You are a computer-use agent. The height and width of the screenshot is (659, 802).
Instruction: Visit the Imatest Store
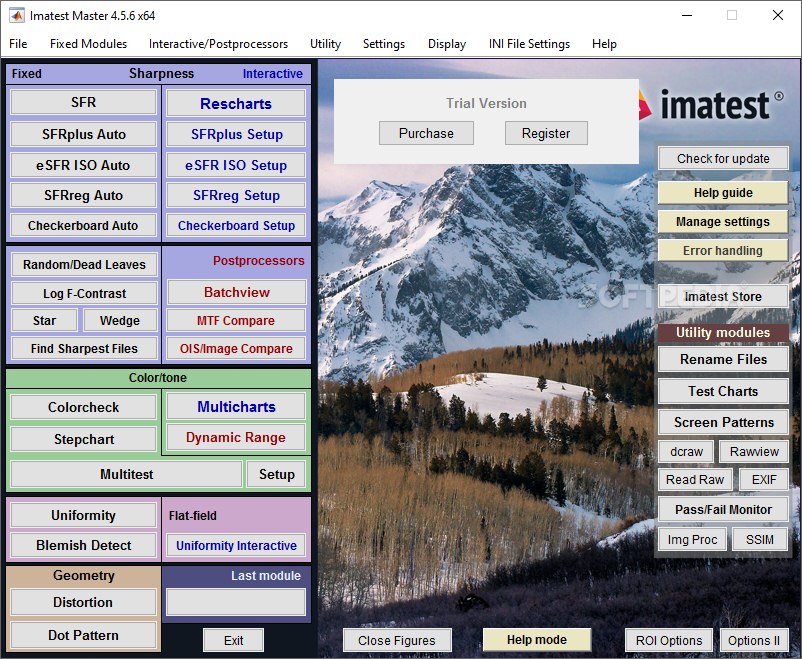click(x=723, y=296)
